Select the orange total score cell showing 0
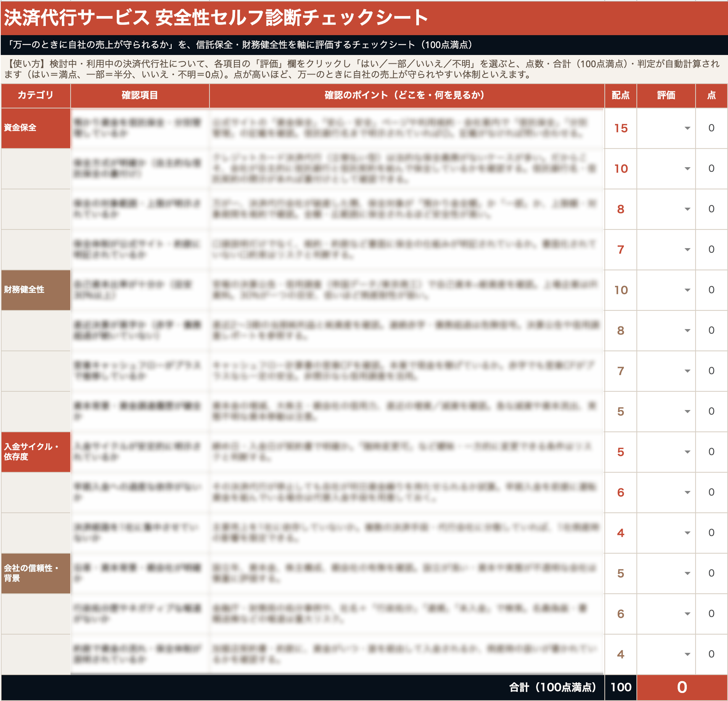728x701 pixels. click(682, 687)
